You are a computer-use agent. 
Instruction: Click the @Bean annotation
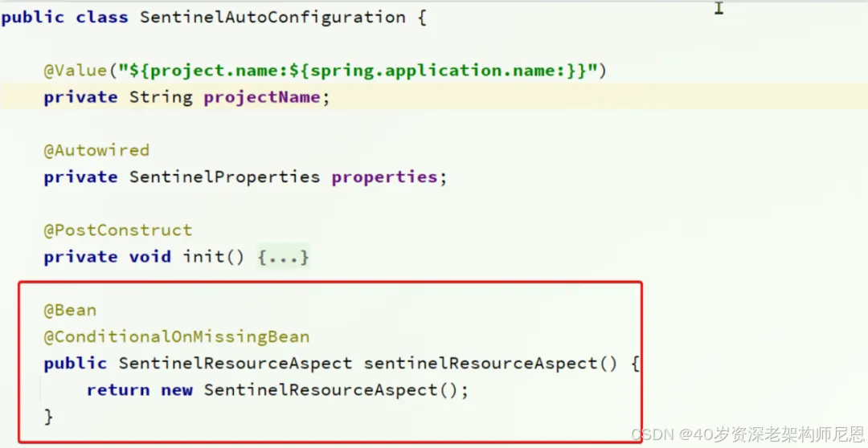coord(70,310)
